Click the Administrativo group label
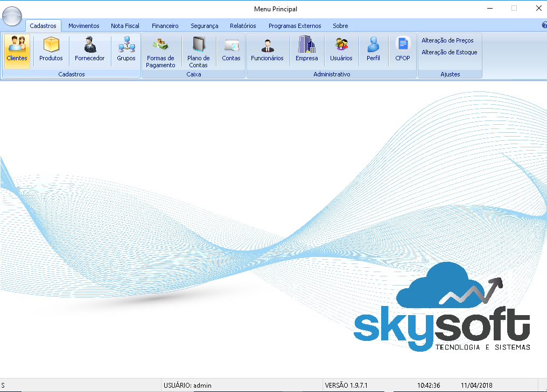The height and width of the screenshot is (392, 547). click(332, 74)
